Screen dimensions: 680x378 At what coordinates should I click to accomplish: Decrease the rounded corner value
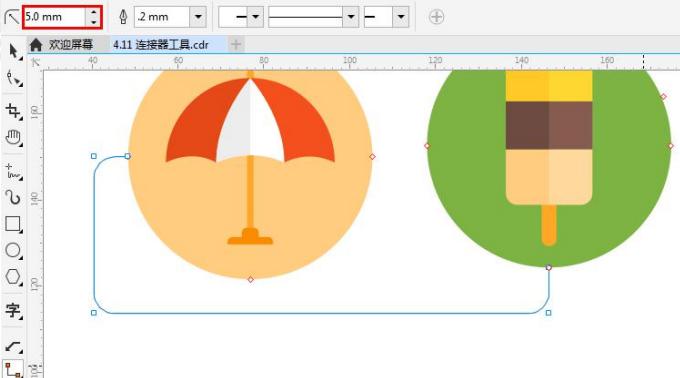click(x=93, y=22)
